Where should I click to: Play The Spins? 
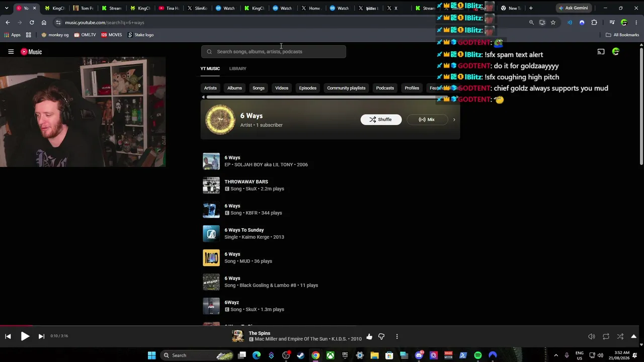click(x=25, y=336)
